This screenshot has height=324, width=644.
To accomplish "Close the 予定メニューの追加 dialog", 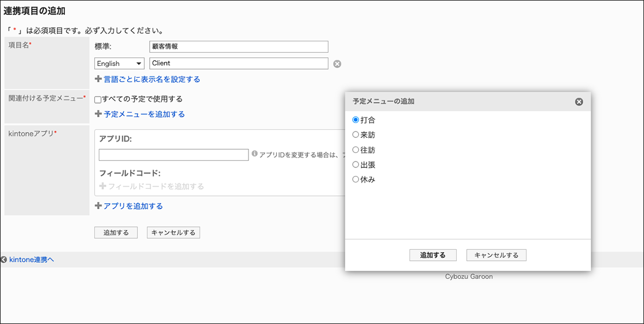I will click(579, 101).
